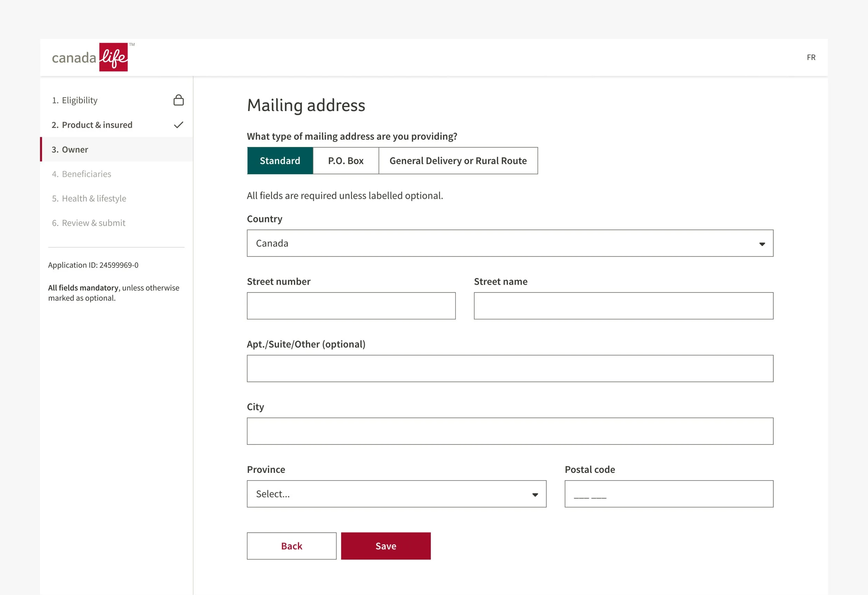Click the Canada Life logo
This screenshot has width=868, height=595.
pos(90,57)
